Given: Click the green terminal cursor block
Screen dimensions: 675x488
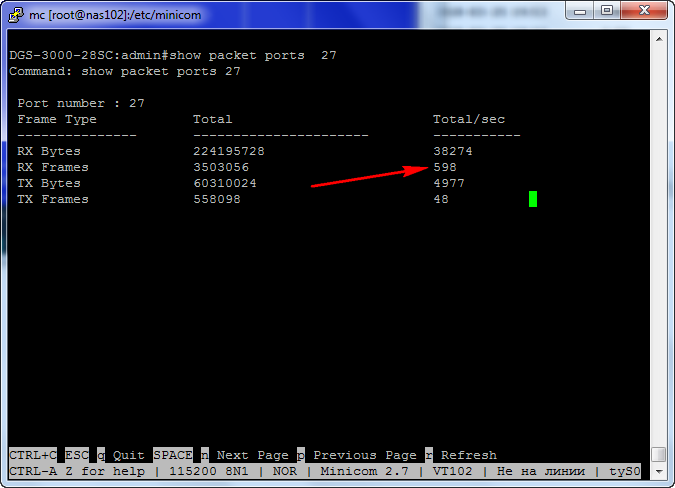Looking at the screenshot, I should tap(533, 199).
